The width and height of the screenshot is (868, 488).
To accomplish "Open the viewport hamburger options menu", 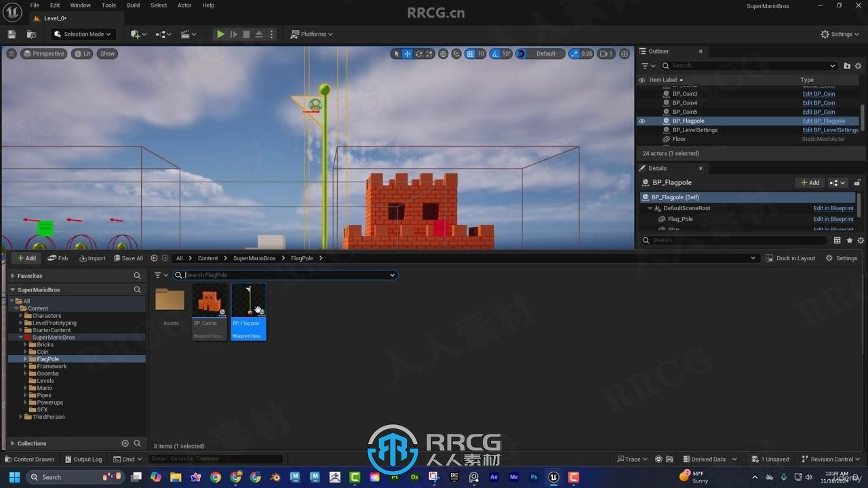I will [x=11, y=54].
